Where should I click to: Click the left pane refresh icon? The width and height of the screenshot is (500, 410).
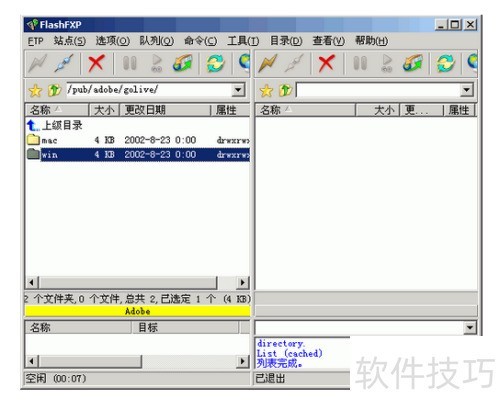tap(215, 63)
